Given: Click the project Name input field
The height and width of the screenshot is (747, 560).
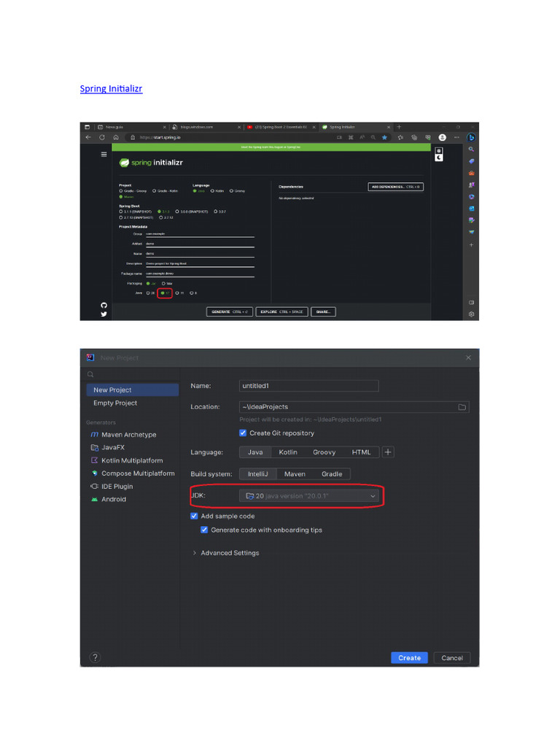Looking at the screenshot, I should (309, 386).
